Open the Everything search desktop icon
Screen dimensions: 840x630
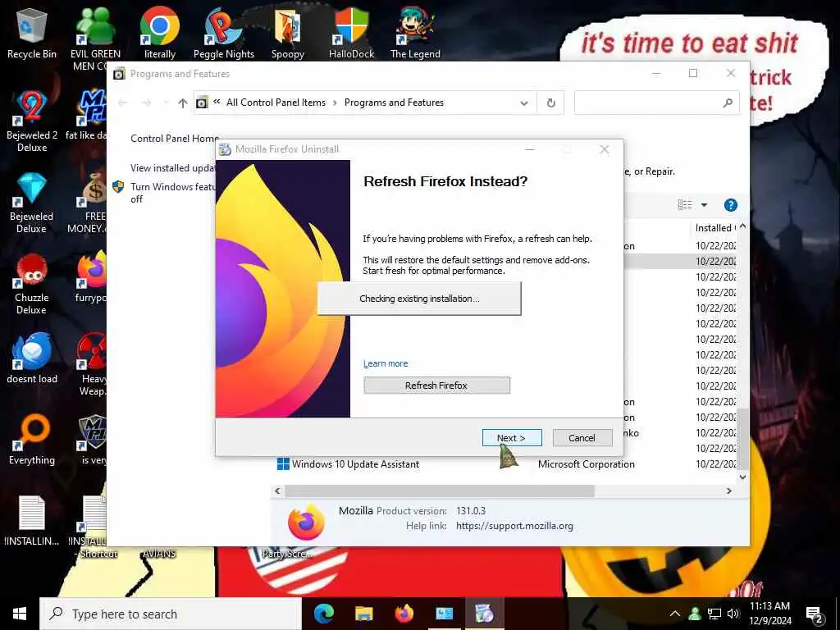coord(32,440)
